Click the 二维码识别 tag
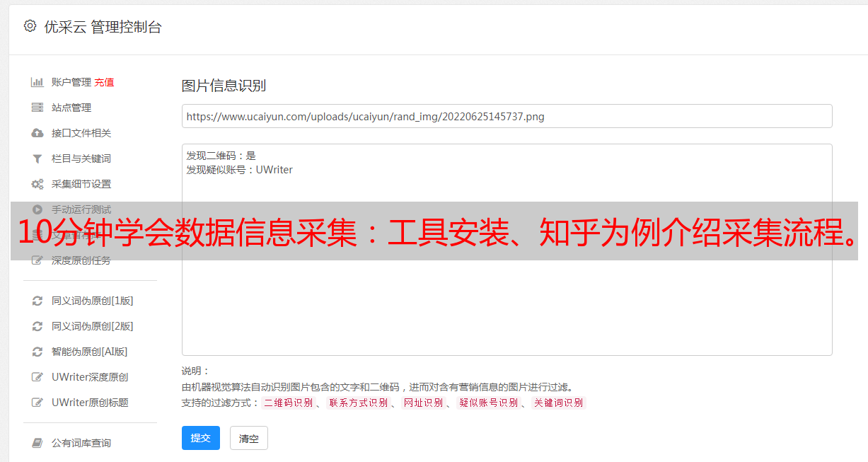868x462 pixels. [x=288, y=403]
